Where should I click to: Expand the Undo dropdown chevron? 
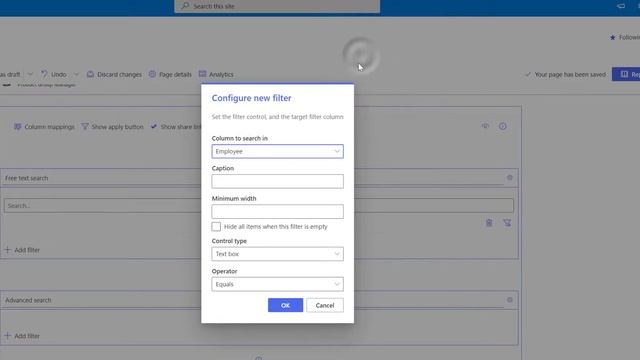[x=76, y=74]
